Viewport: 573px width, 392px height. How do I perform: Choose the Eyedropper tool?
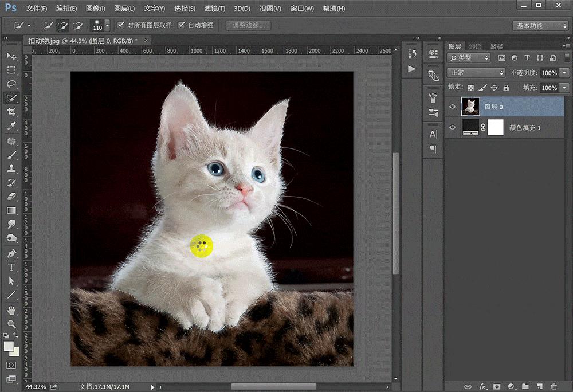pos(11,126)
